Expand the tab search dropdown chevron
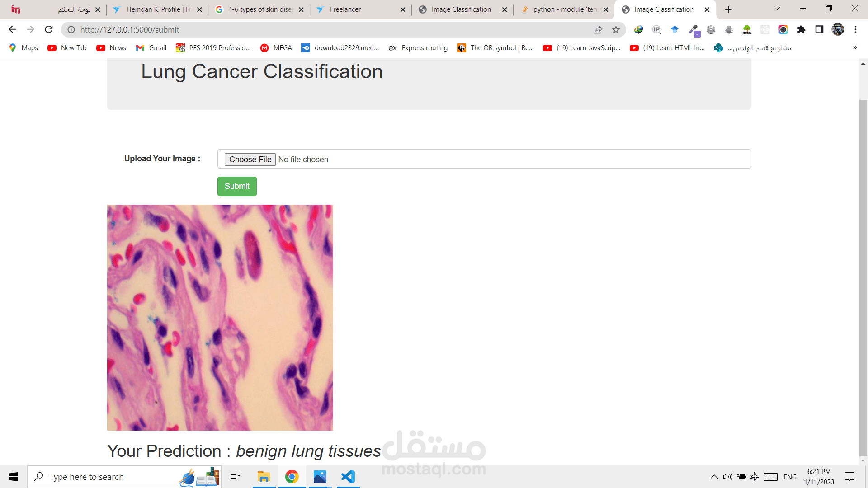This screenshot has height=488, width=868. (777, 9)
